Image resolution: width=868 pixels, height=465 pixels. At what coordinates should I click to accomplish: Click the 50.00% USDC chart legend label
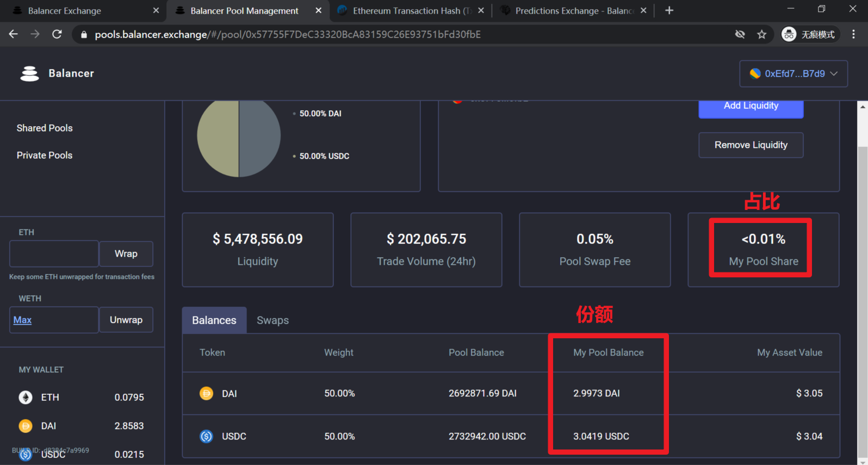click(x=324, y=156)
